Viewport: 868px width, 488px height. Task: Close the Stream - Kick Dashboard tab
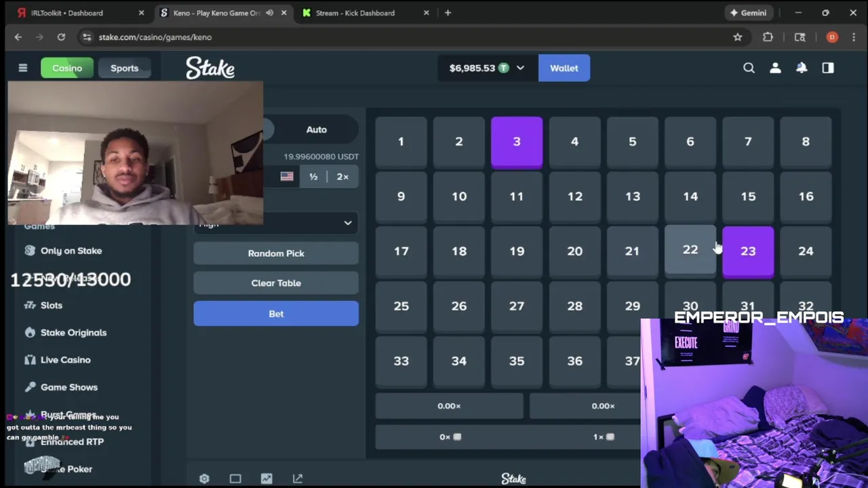(427, 13)
